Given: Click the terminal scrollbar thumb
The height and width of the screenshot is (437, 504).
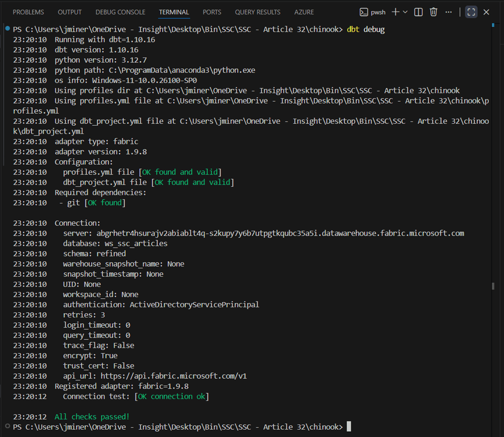Looking at the screenshot, I should [x=493, y=286].
